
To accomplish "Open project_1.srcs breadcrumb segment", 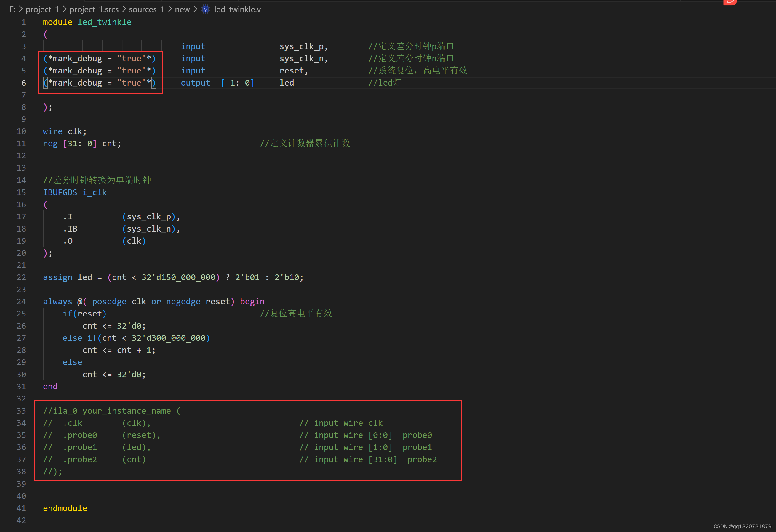I will click(x=94, y=9).
